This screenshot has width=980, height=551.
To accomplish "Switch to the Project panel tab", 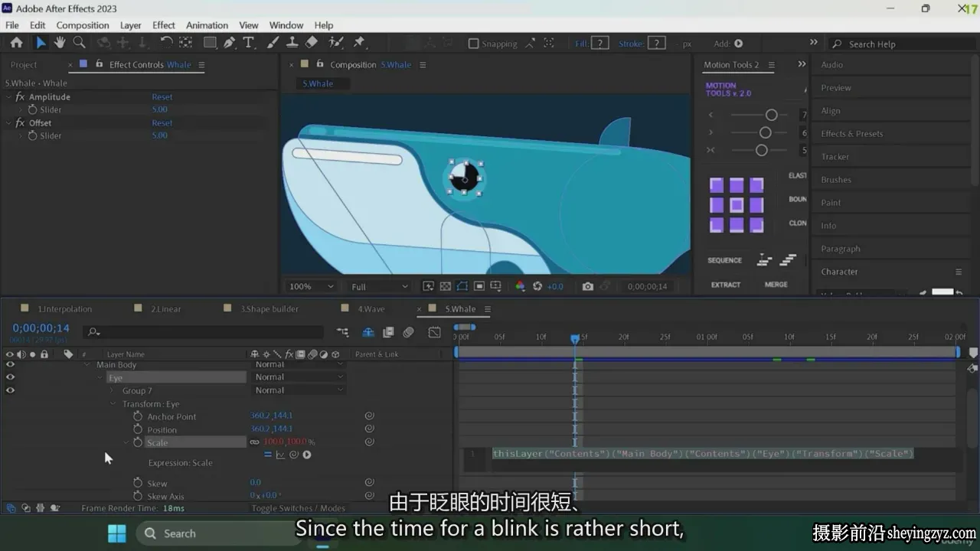I will click(x=24, y=65).
